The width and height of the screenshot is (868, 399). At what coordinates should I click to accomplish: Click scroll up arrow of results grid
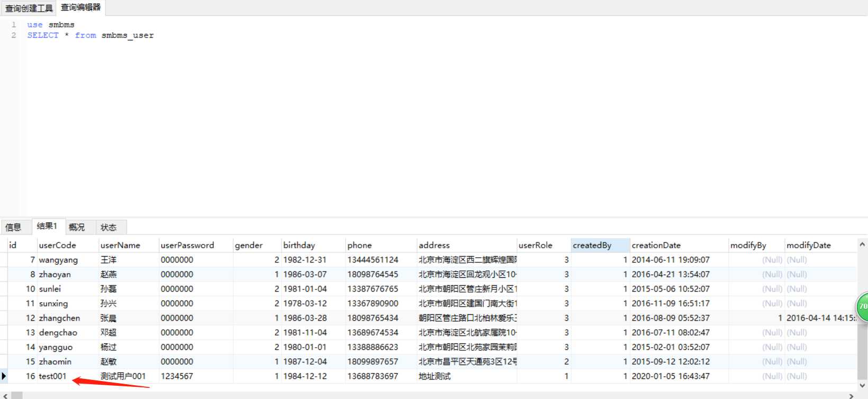[x=862, y=244]
